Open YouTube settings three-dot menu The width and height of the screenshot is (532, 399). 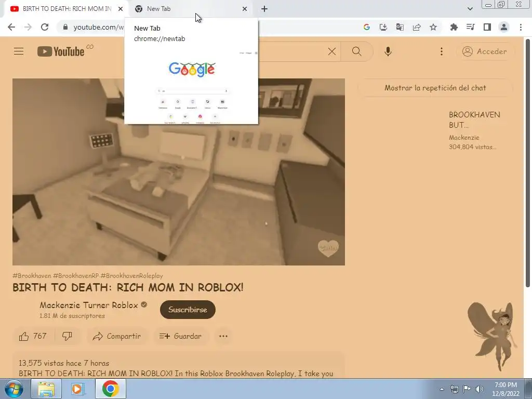[441, 51]
